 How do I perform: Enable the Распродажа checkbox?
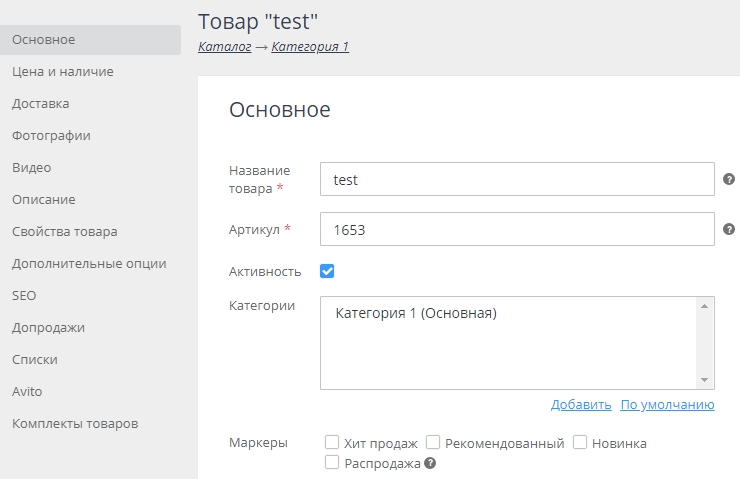click(x=332, y=462)
